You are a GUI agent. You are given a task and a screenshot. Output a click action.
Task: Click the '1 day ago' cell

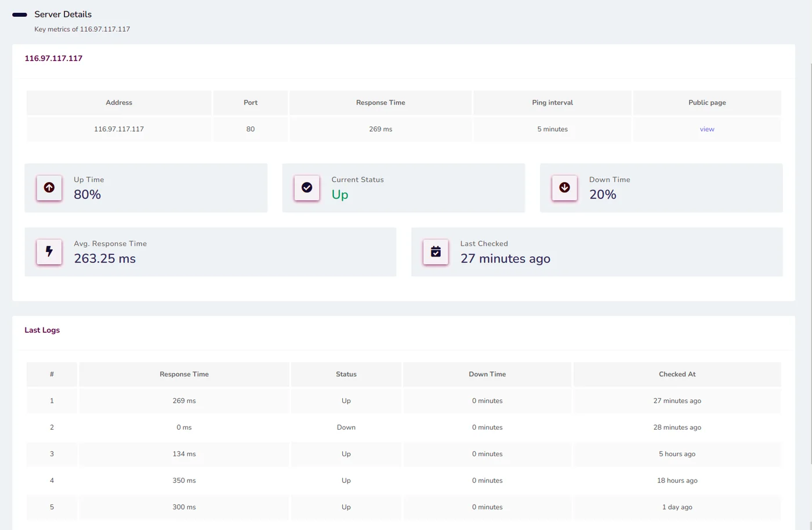coord(677,507)
